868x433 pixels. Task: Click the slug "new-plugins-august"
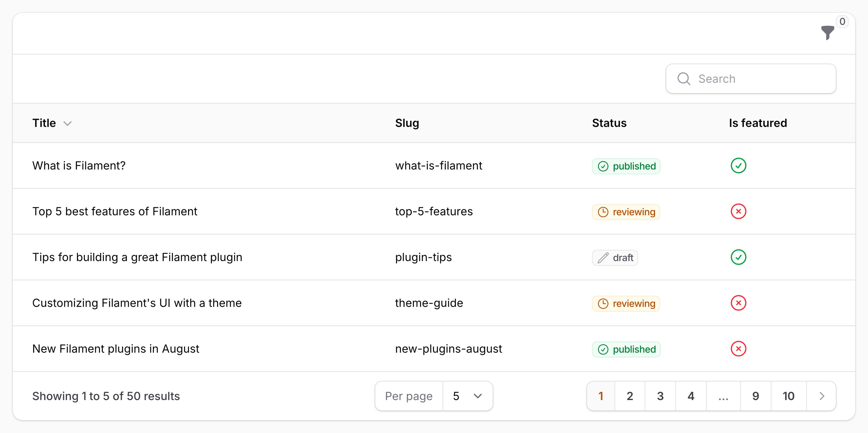click(448, 349)
